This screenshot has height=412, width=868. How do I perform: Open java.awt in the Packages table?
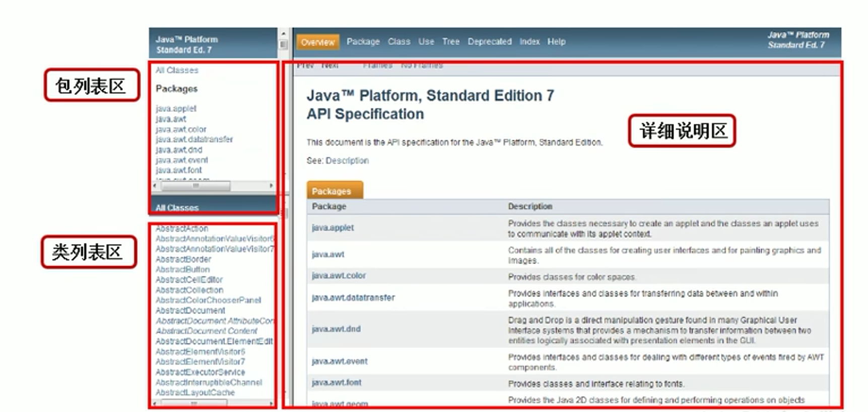pyautogui.click(x=328, y=254)
